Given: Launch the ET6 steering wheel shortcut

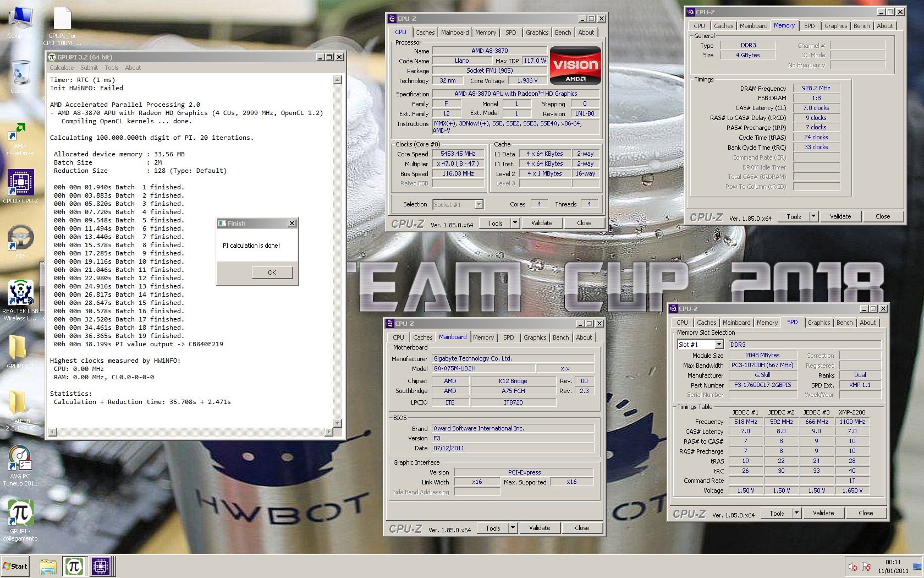Looking at the screenshot, I should (x=20, y=242).
